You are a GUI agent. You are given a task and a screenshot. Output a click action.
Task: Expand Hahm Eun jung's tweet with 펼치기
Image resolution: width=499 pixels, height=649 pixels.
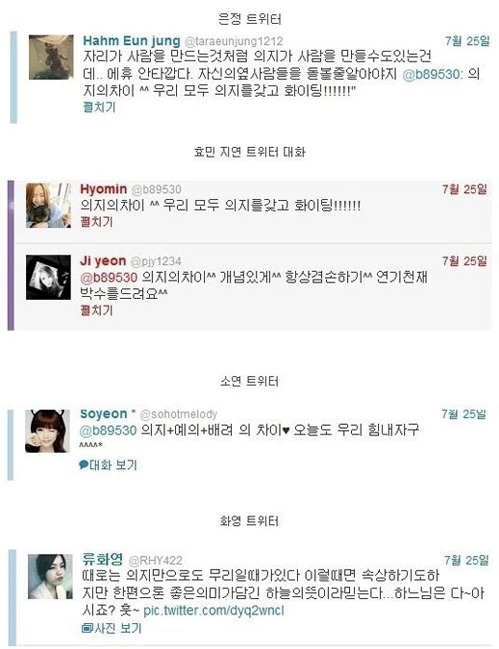pyautogui.click(x=99, y=107)
